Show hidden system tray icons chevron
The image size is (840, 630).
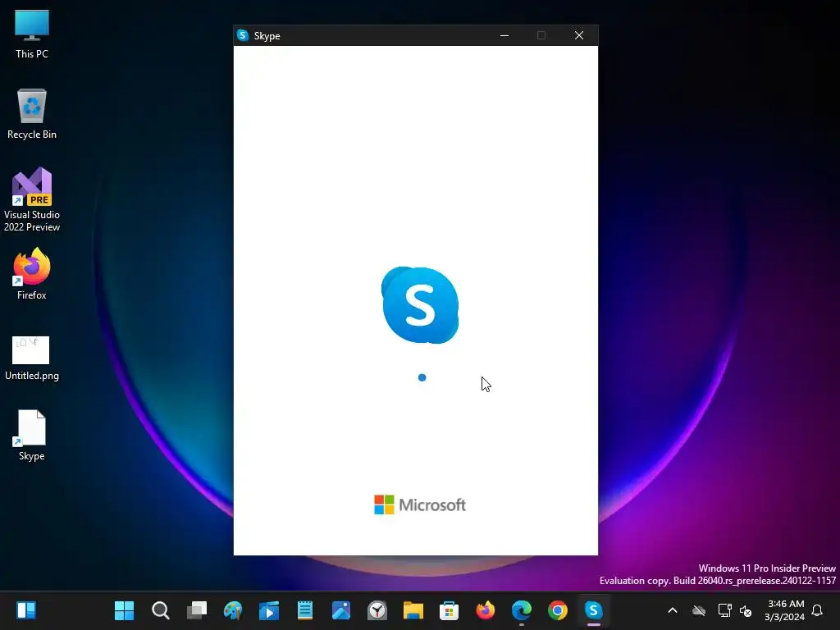(x=673, y=610)
